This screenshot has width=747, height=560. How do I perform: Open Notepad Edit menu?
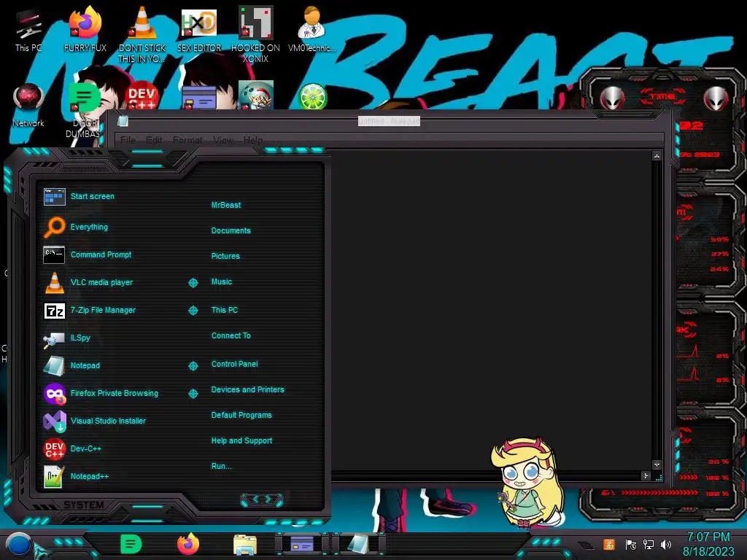pos(154,140)
